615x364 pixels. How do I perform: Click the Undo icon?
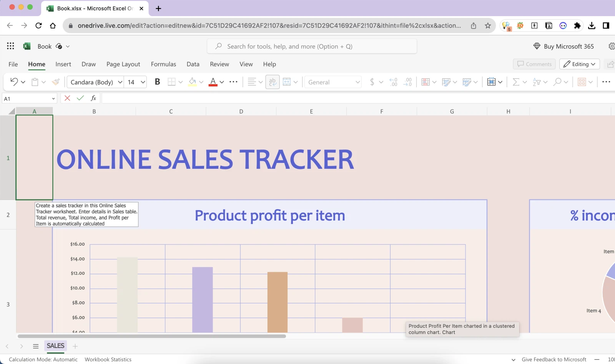[x=14, y=82]
